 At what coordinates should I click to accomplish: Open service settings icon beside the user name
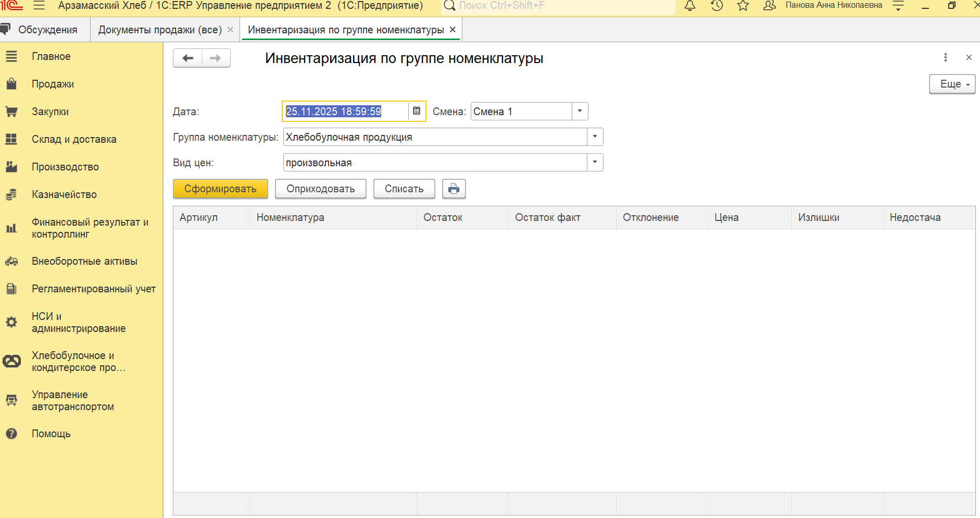(x=898, y=6)
